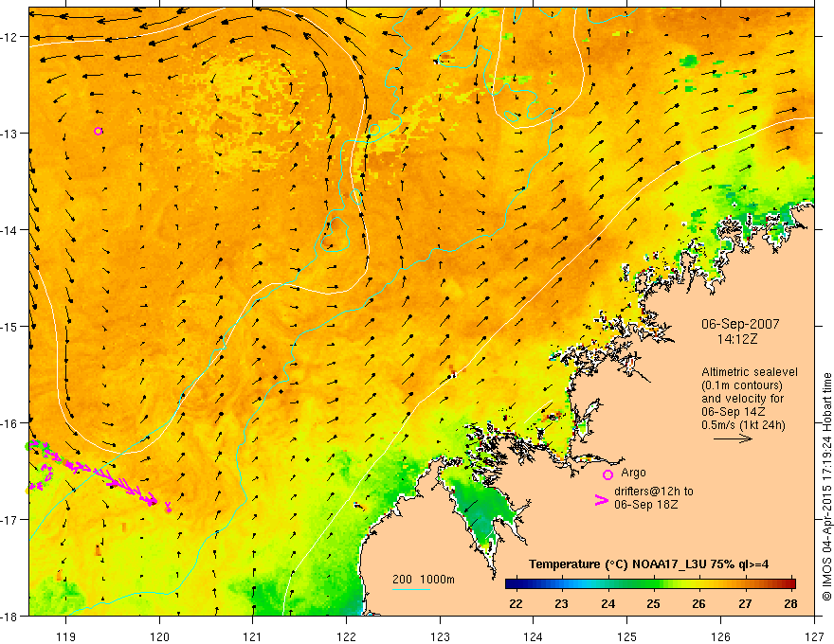The width and height of the screenshot is (834, 644).
Task: Click the color bar label 25
Action: click(x=653, y=603)
